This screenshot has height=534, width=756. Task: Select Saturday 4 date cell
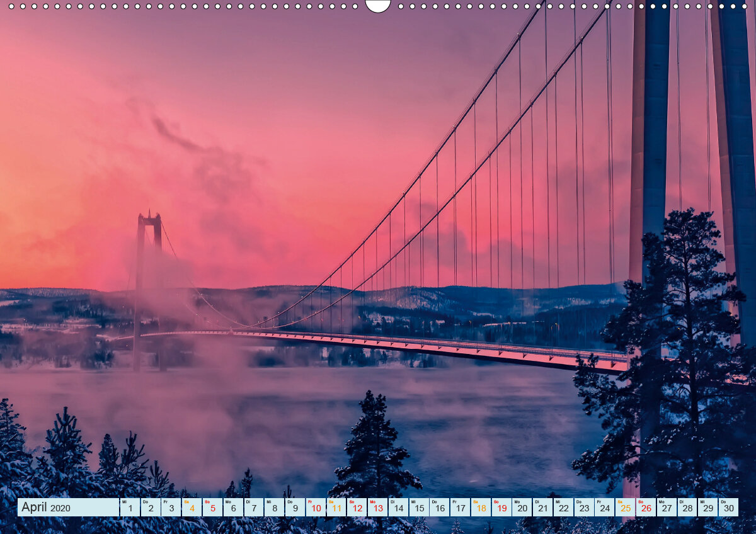pyautogui.click(x=192, y=508)
